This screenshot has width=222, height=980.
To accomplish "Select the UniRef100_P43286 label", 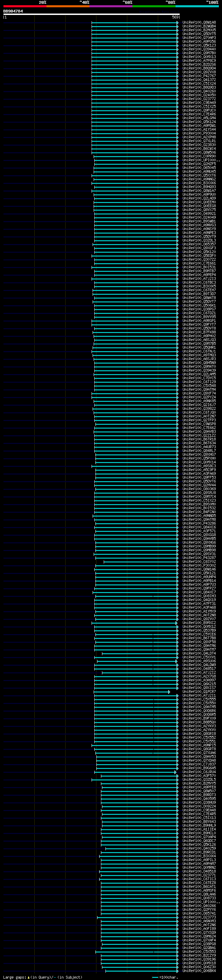I will (x=199, y=524).
